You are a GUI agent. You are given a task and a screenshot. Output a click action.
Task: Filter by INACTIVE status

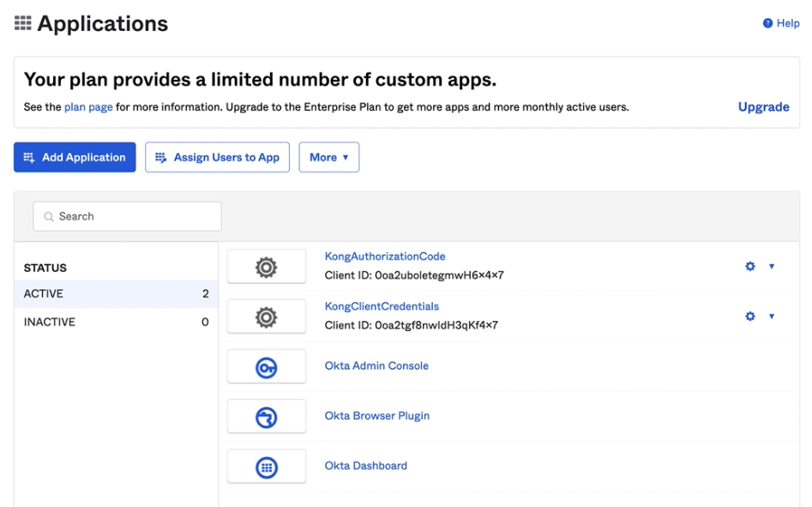tap(50, 322)
